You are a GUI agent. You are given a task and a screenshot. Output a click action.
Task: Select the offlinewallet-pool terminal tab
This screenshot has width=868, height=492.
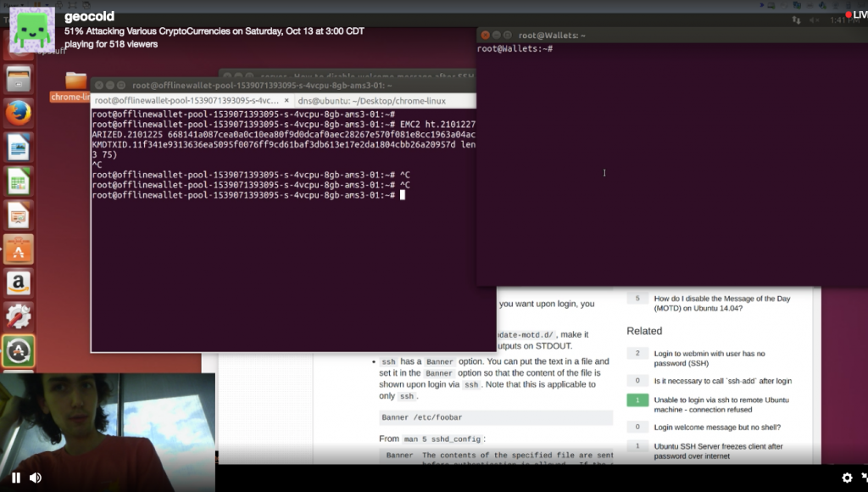tap(186, 101)
